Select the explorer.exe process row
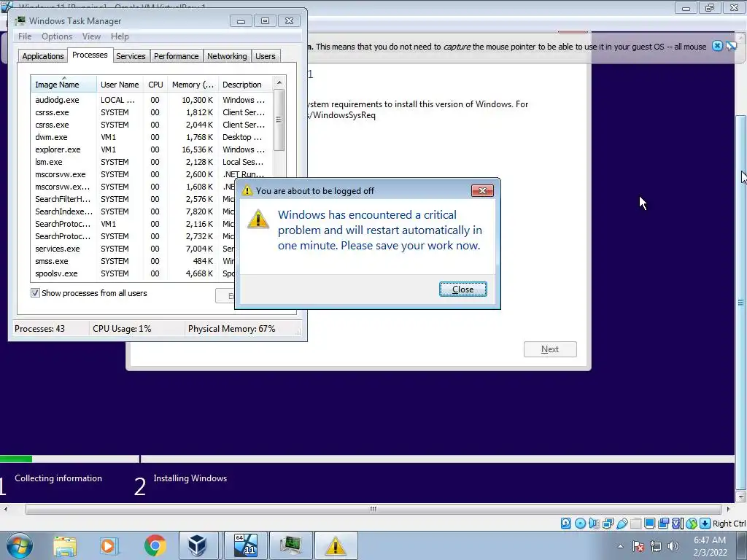The width and height of the screenshot is (747, 560). tap(152, 149)
